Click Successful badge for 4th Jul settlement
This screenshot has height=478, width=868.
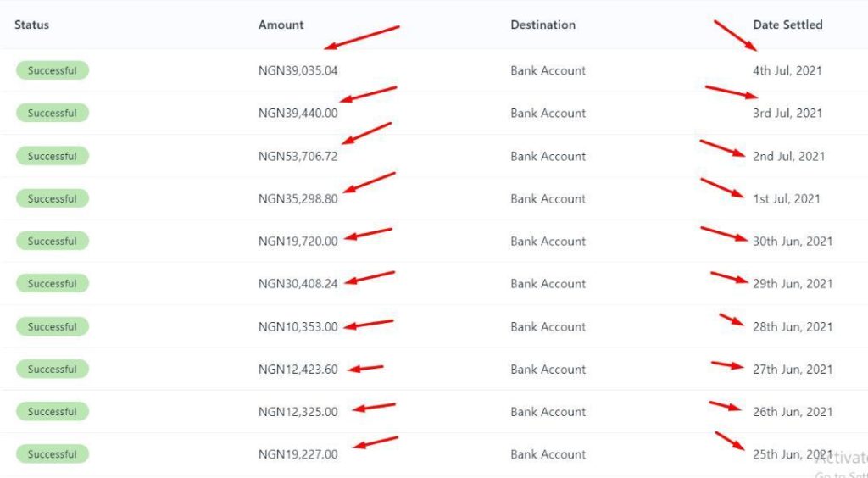tap(53, 70)
